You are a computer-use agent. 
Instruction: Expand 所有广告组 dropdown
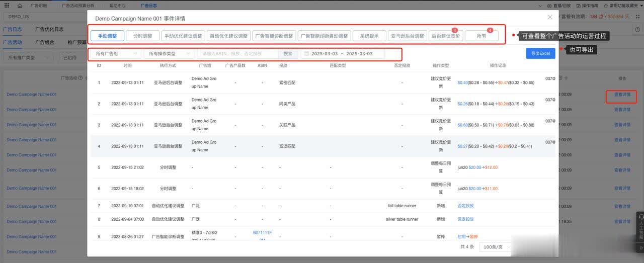[116, 53]
